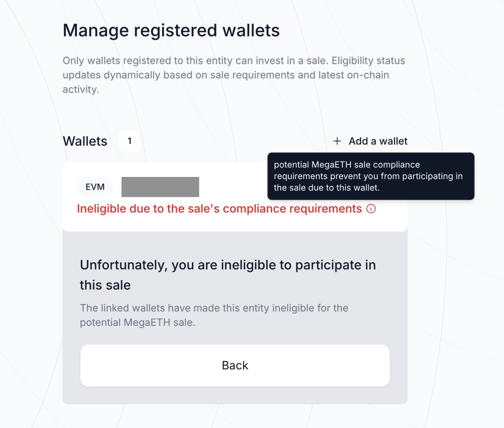Click the first line of the dark tooltip
This screenshot has height=428, width=504.
[x=346, y=165]
